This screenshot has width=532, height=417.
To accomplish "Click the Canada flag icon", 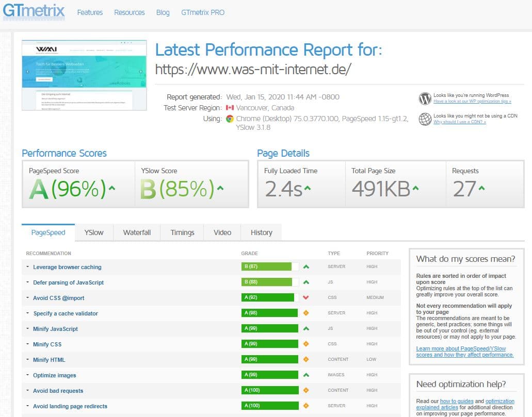I will pos(230,108).
